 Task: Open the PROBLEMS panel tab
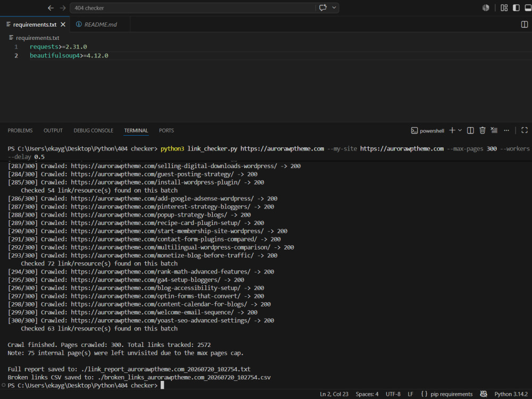pyautogui.click(x=20, y=130)
